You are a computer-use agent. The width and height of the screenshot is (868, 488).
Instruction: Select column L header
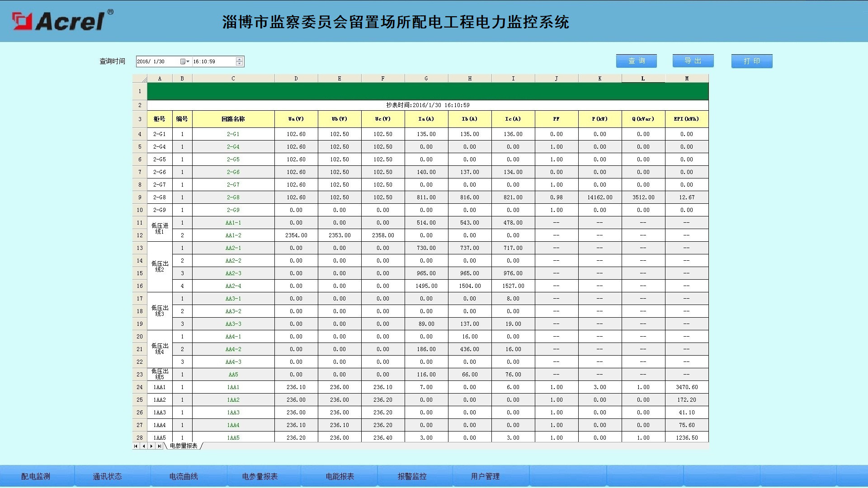(643, 79)
